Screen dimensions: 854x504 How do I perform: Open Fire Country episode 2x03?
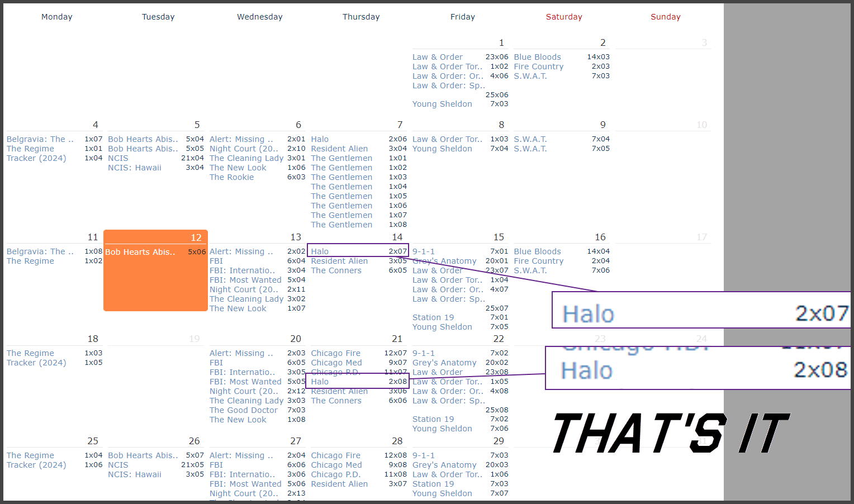(x=539, y=66)
